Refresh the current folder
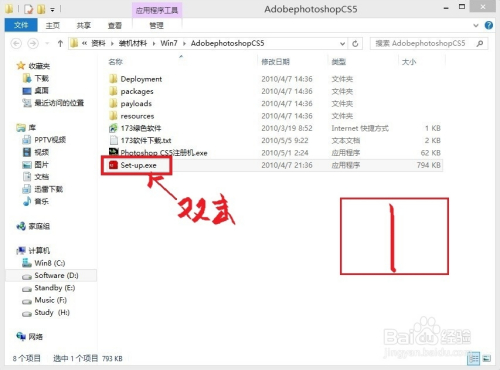The height and width of the screenshot is (370, 500). (x=355, y=44)
